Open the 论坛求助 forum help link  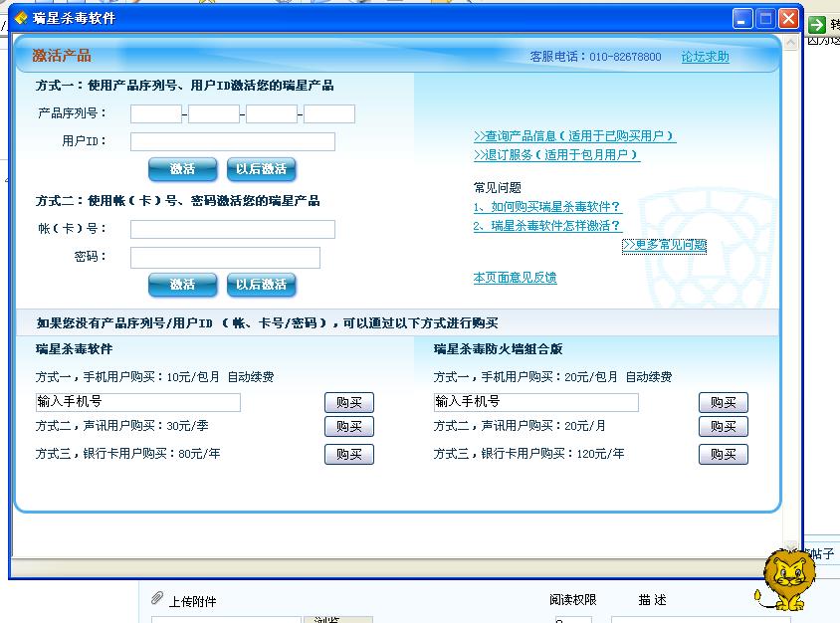click(705, 57)
